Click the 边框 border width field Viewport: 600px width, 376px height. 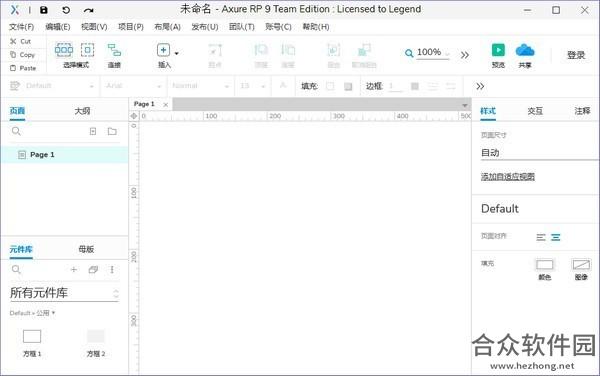[395, 86]
